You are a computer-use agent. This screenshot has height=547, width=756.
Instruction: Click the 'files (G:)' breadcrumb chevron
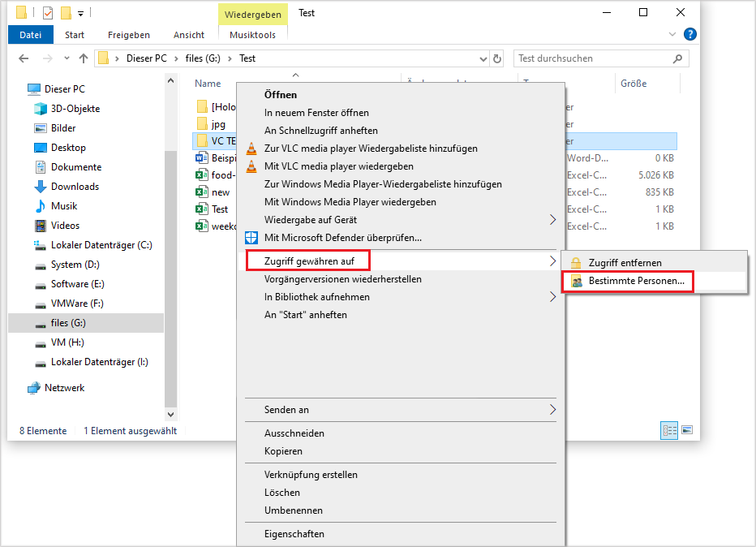click(x=230, y=59)
